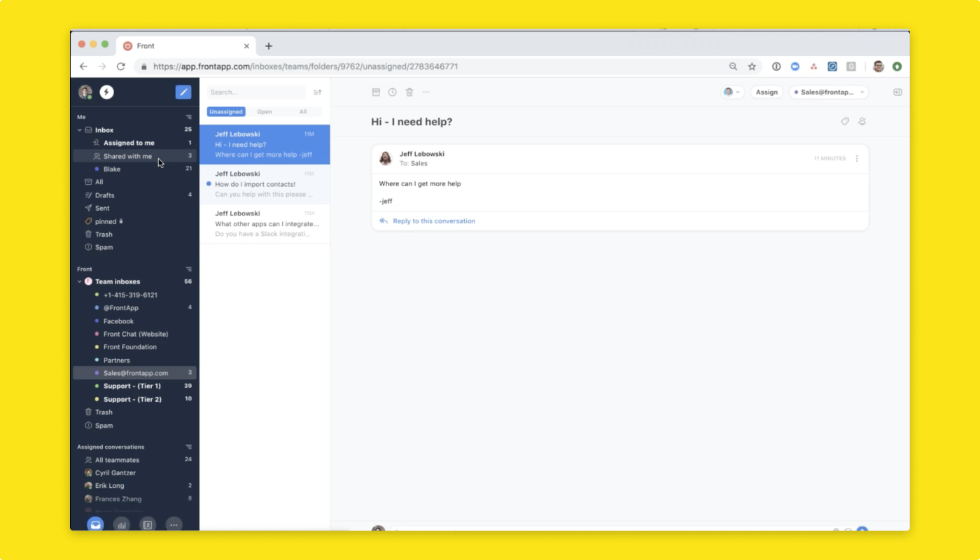Screen dimensions: 980x560
Task: Mute the conversation with the bell icon
Action: click(862, 121)
